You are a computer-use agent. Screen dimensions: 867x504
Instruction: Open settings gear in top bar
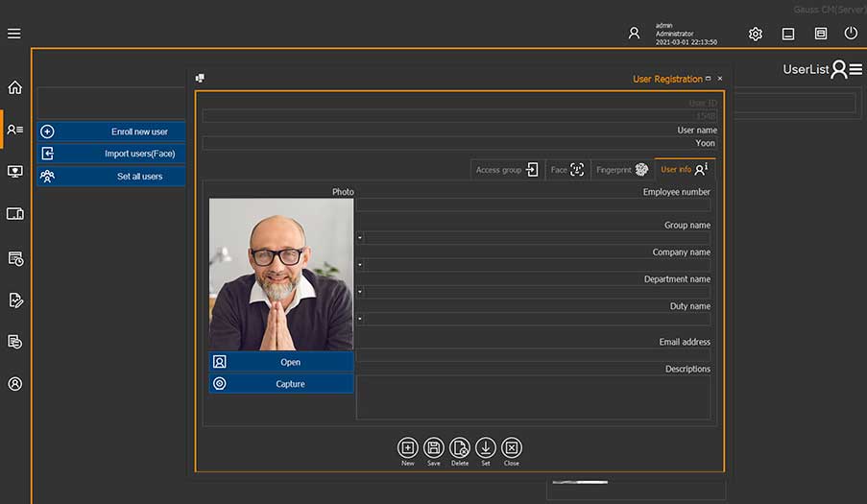click(x=756, y=34)
